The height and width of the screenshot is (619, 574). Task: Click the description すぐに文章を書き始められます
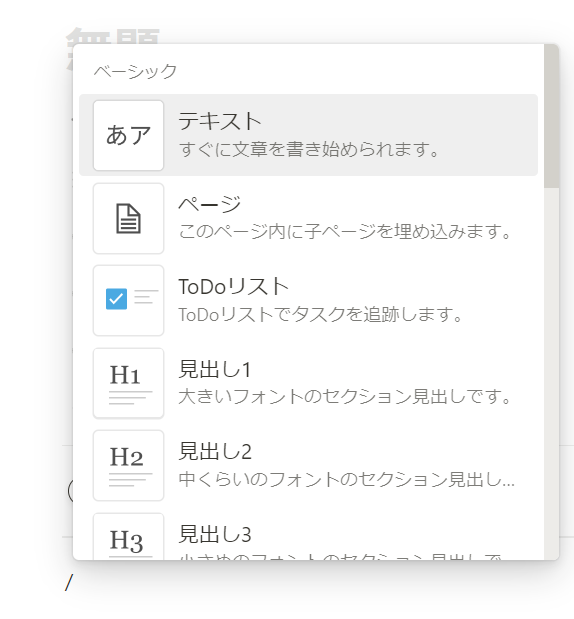coord(309,150)
